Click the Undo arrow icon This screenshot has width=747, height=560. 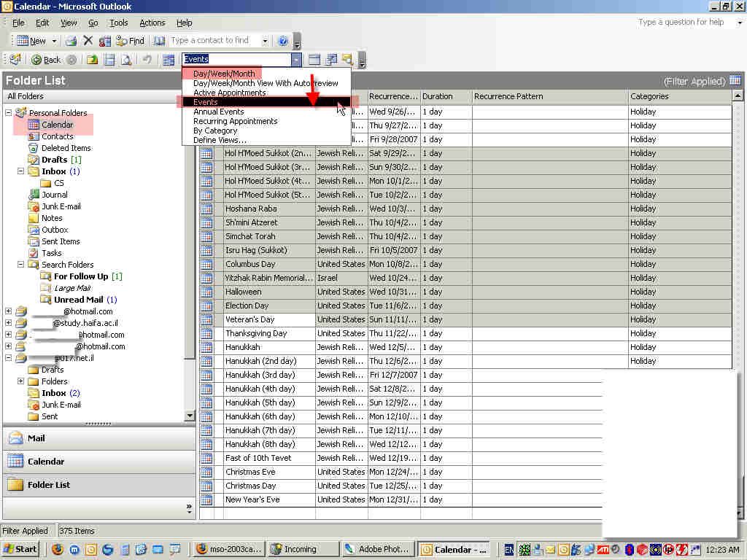(x=147, y=60)
